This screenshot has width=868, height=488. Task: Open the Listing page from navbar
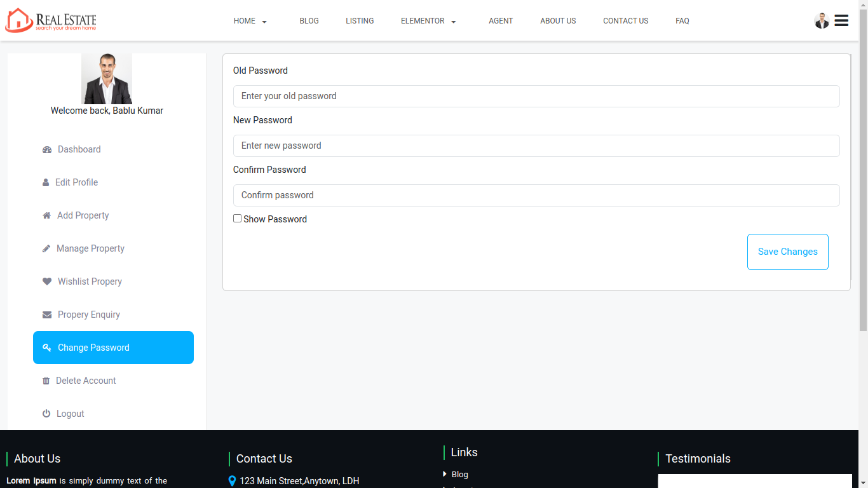[x=360, y=21]
